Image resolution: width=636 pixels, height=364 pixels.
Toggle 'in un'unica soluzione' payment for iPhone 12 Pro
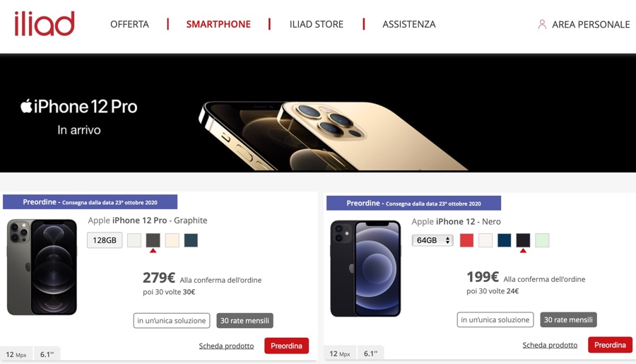point(172,321)
